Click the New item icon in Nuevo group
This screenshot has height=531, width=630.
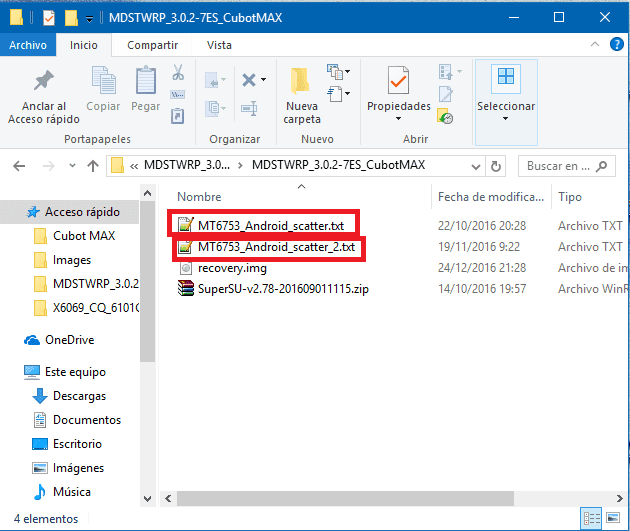tap(335, 72)
